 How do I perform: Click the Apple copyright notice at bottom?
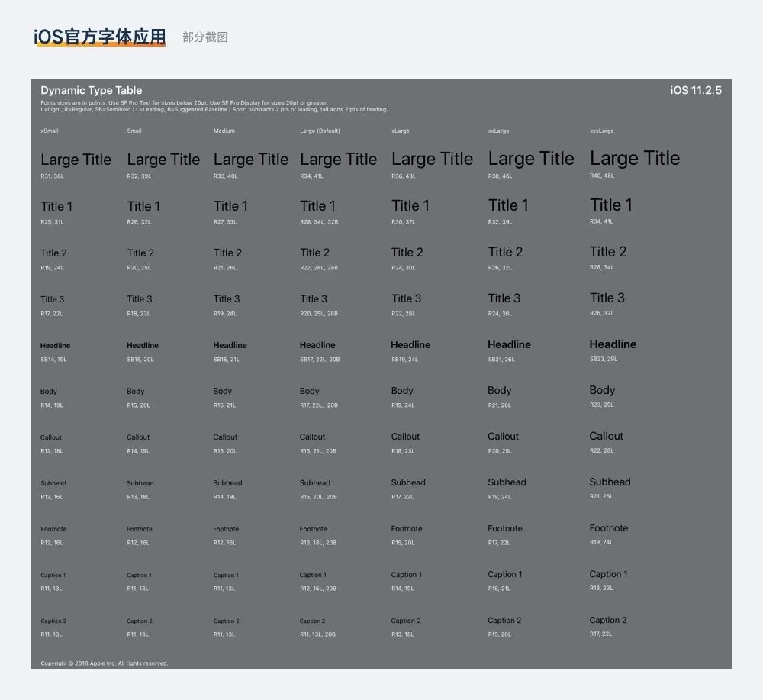coord(105,663)
